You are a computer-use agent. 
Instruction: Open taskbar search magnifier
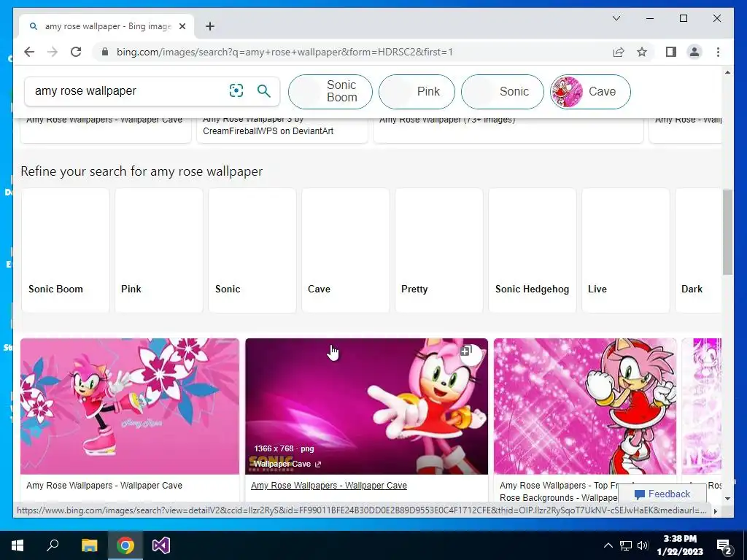[53, 545]
